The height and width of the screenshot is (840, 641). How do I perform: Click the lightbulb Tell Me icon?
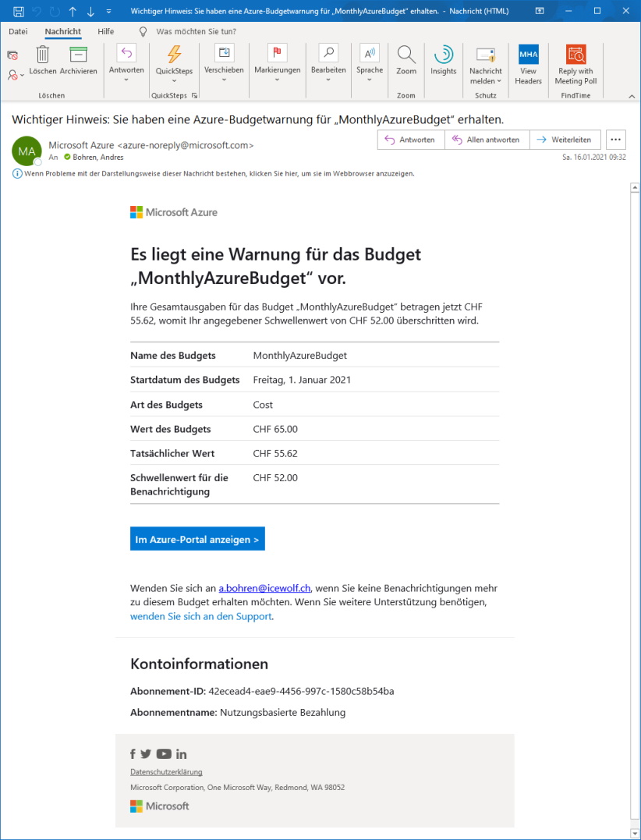143,32
